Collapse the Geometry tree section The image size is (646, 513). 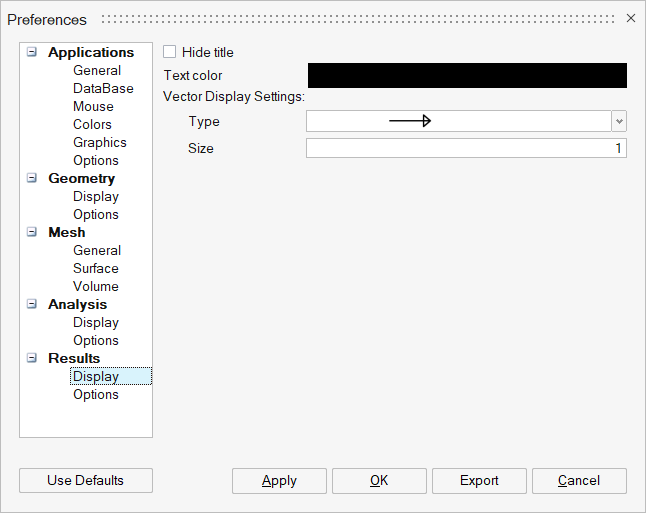pyautogui.click(x=32, y=178)
